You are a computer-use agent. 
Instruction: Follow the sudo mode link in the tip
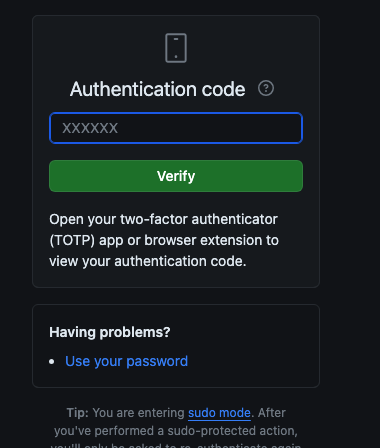[x=219, y=413]
